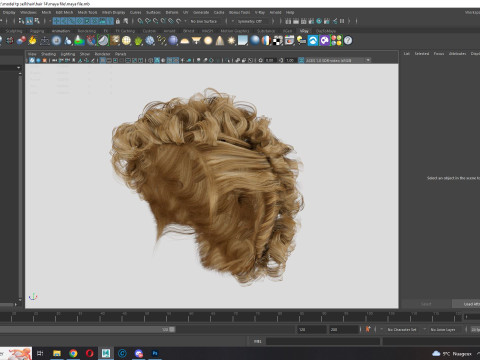Click the MEL command line input
This screenshot has height=360, width=480.
click(323, 341)
